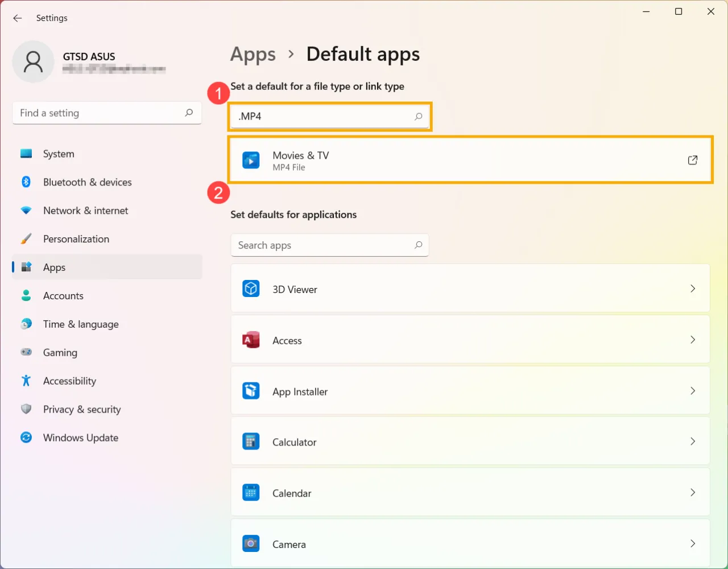Screen dimensions: 728x569
Task: Select the Accounts icon in sidebar
Action: (x=26, y=296)
